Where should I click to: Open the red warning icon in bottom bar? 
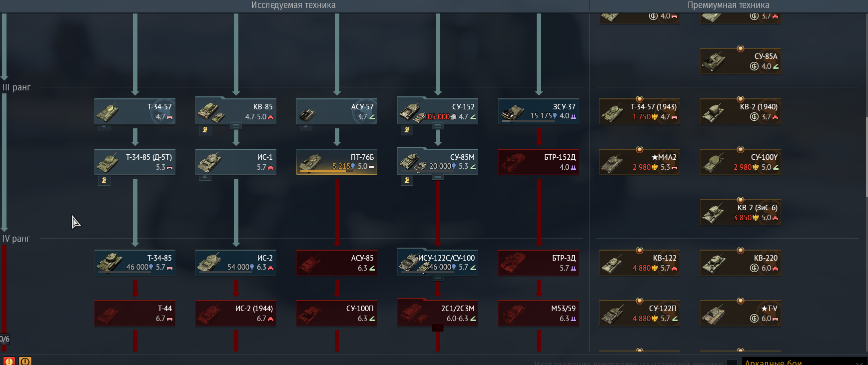[x=9, y=361]
